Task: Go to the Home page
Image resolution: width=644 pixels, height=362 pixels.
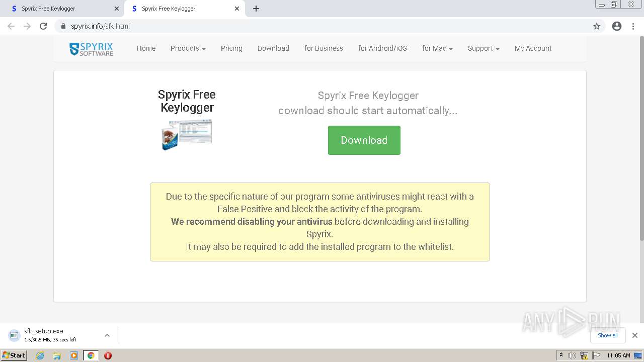Action: point(146,49)
